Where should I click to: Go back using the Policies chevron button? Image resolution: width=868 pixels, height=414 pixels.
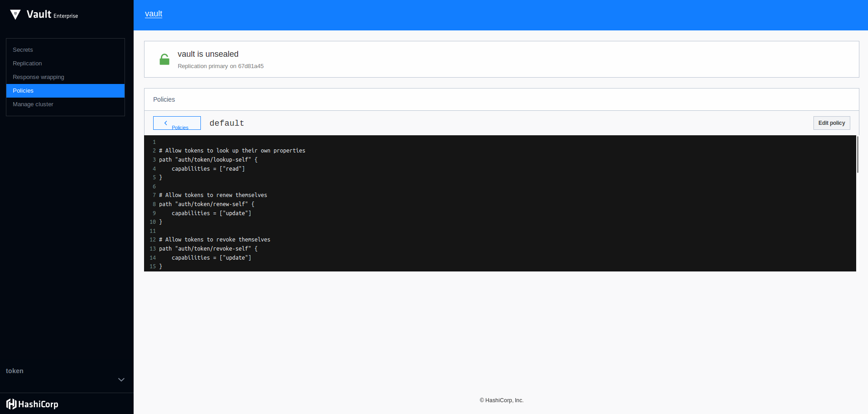(177, 123)
